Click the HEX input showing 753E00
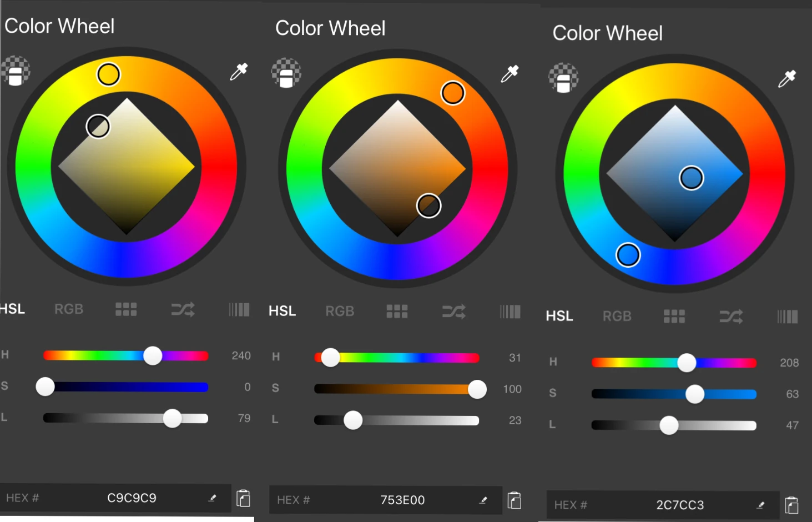 (404, 500)
